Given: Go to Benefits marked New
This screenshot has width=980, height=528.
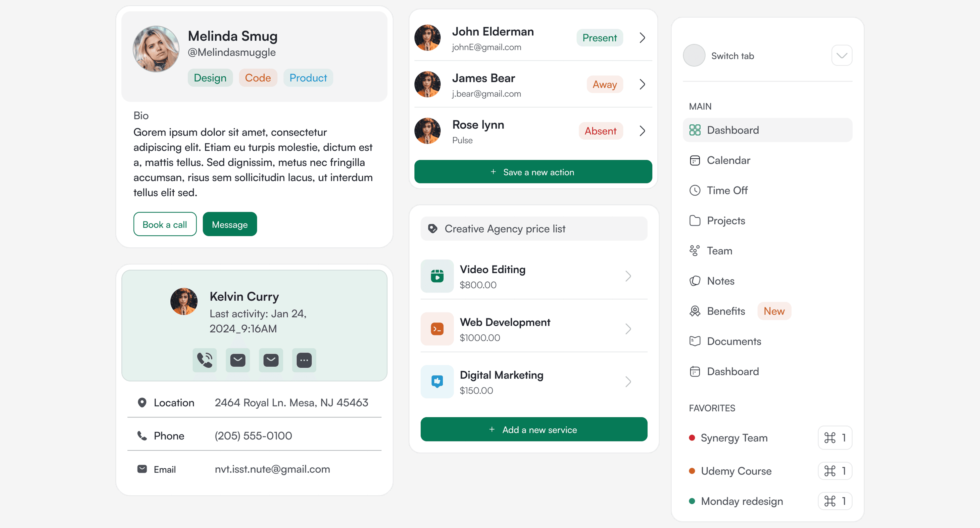Looking at the screenshot, I should [725, 311].
